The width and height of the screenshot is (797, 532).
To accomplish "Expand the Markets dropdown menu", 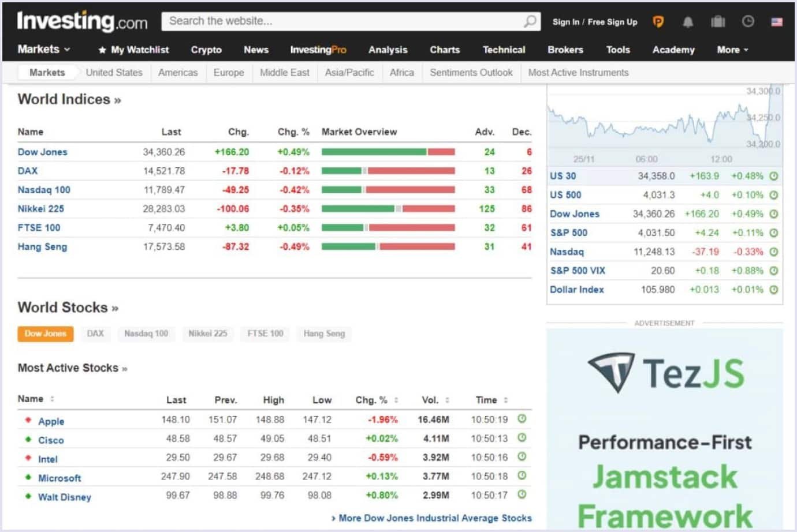I will [44, 50].
